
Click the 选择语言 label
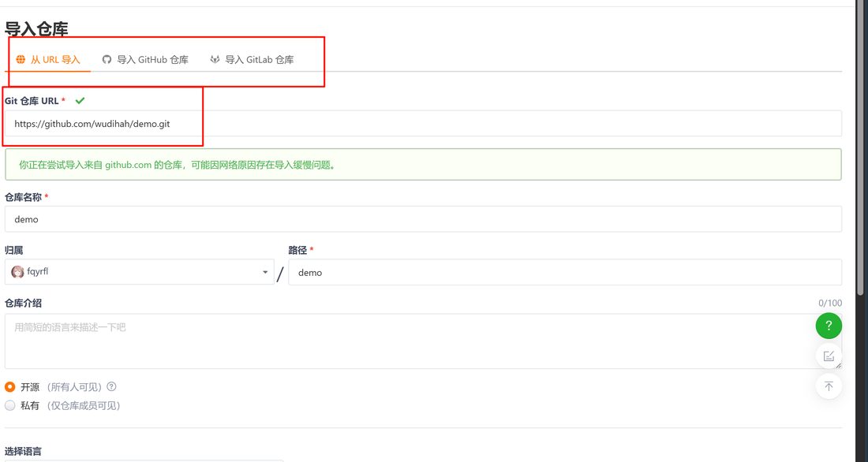[x=23, y=451]
